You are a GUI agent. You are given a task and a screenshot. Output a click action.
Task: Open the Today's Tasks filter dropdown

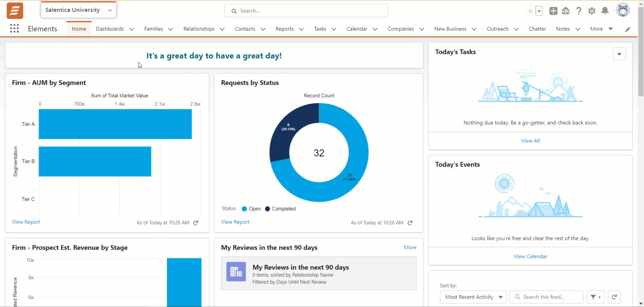pos(619,54)
